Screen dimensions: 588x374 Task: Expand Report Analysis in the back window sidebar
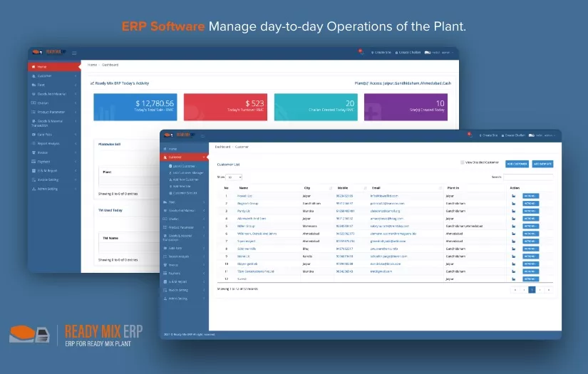point(54,143)
